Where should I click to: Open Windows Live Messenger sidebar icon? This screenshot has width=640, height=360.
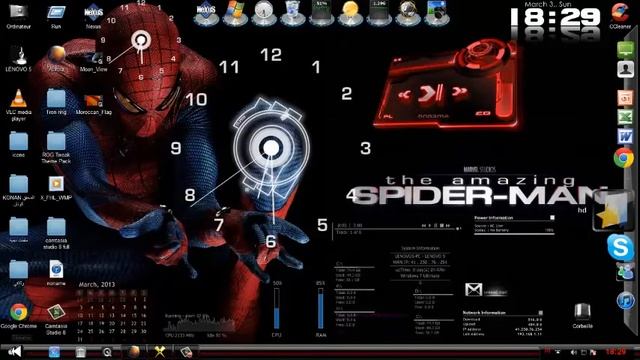(624, 272)
